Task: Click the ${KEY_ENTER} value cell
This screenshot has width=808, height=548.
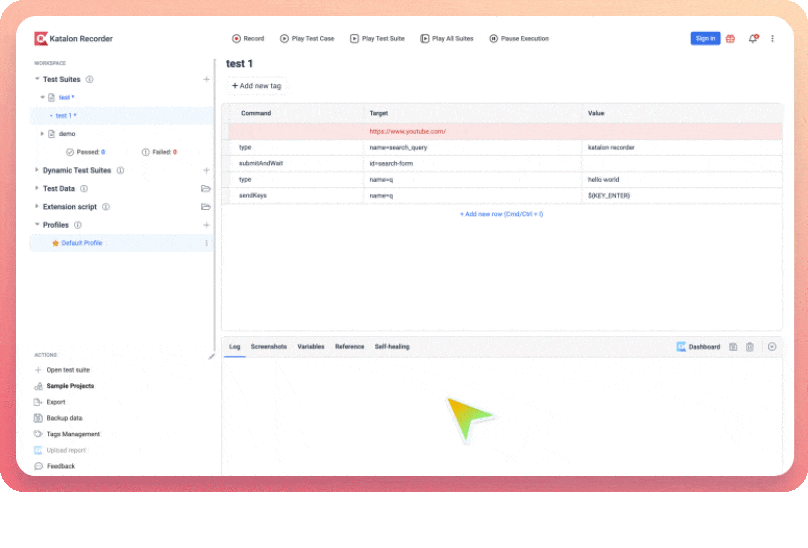Action: 682,195
